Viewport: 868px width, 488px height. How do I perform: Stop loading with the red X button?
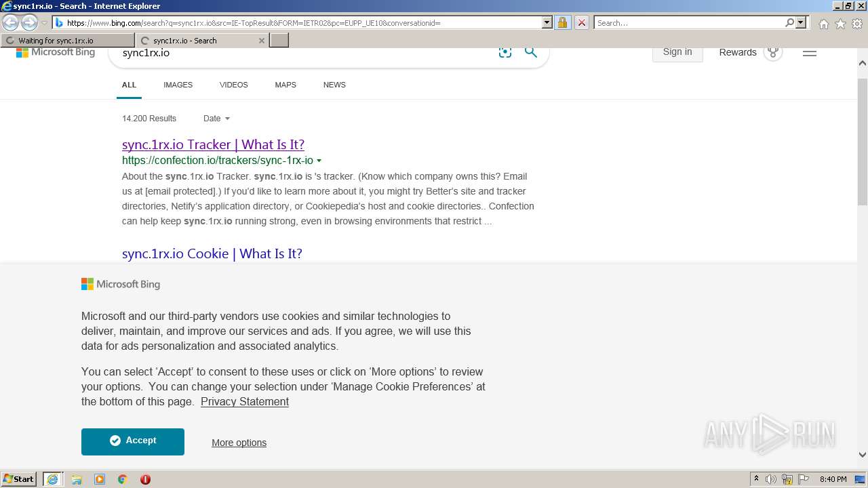(x=581, y=23)
